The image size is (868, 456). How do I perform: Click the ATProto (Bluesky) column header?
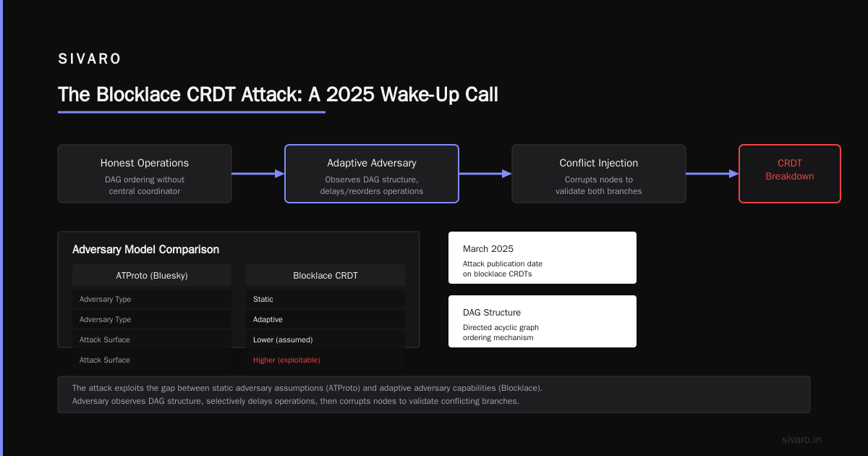pos(152,275)
